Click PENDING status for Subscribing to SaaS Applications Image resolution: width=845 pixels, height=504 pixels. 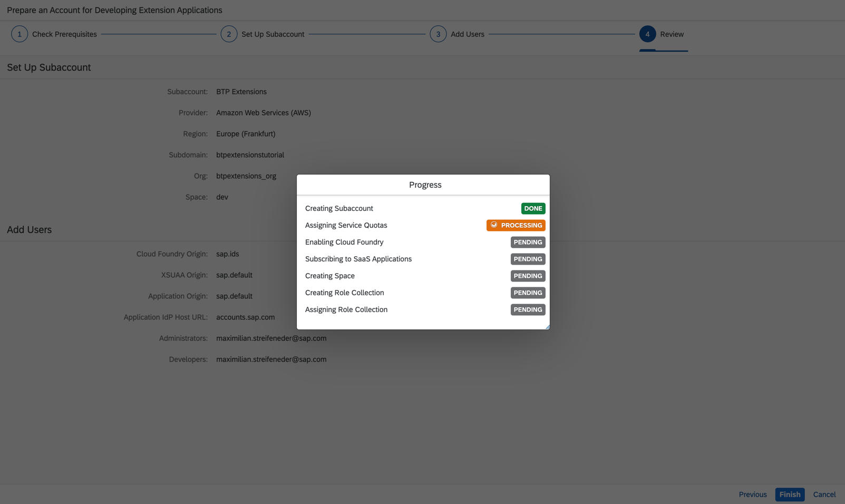[x=528, y=259]
